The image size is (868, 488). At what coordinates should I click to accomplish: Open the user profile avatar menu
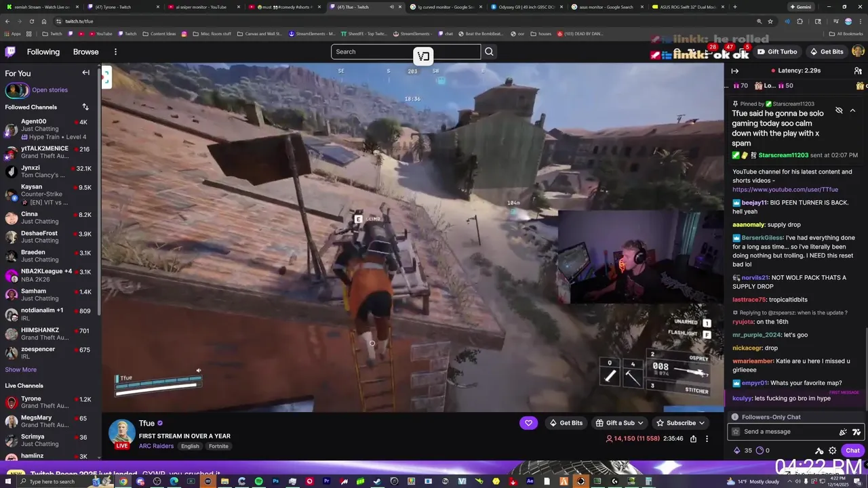tap(858, 52)
